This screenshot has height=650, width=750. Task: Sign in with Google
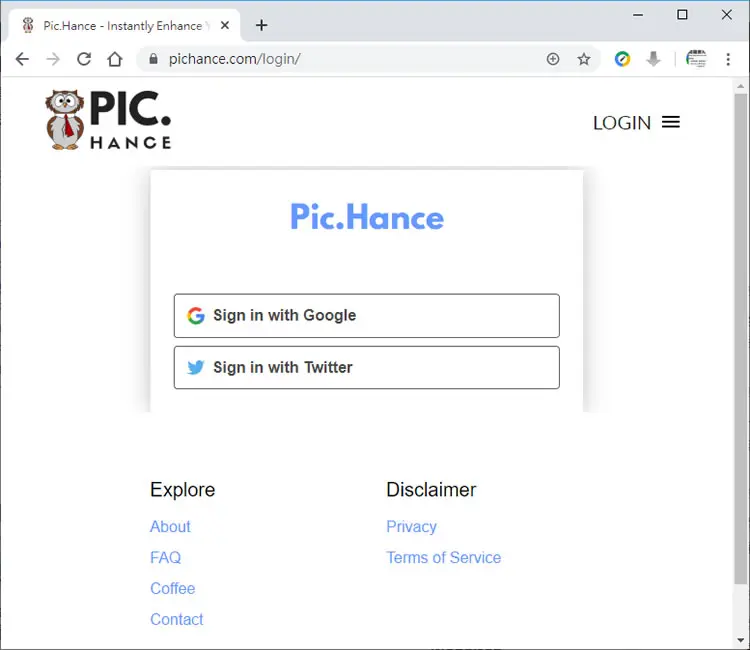click(x=366, y=316)
